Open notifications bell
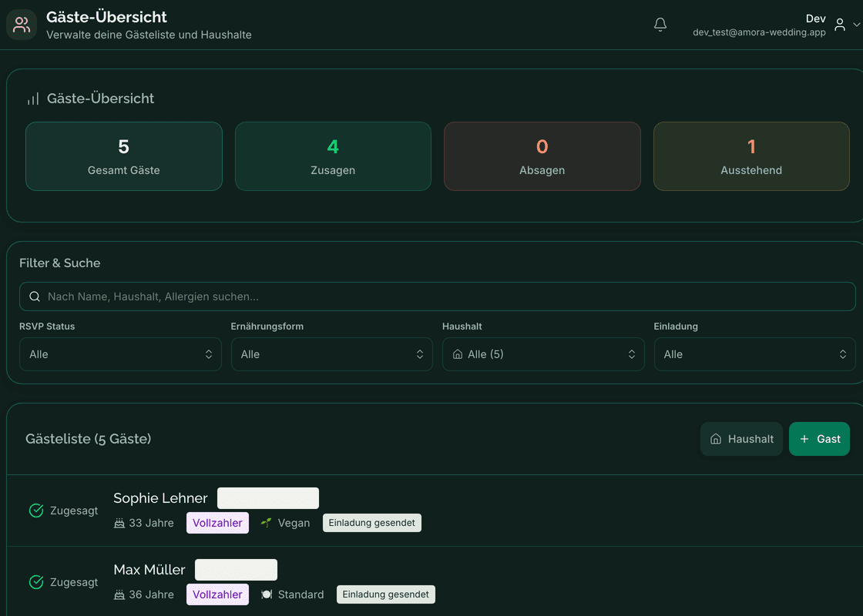The width and height of the screenshot is (863, 616). (660, 25)
